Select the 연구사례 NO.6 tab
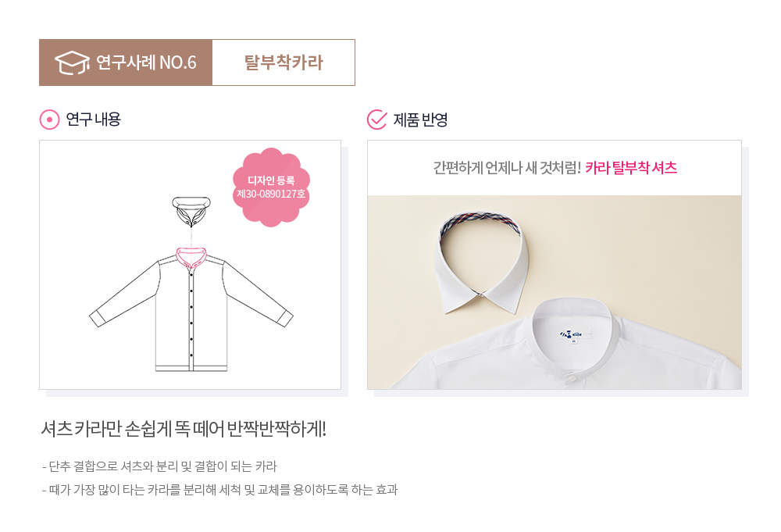Viewport: 781px width, 532px height. point(126,62)
